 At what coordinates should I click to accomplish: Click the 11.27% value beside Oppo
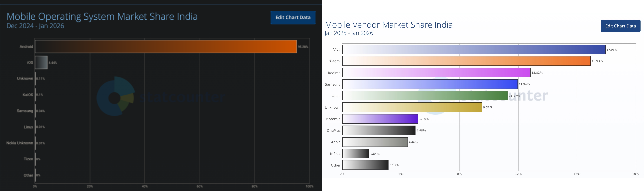tap(514, 96)
